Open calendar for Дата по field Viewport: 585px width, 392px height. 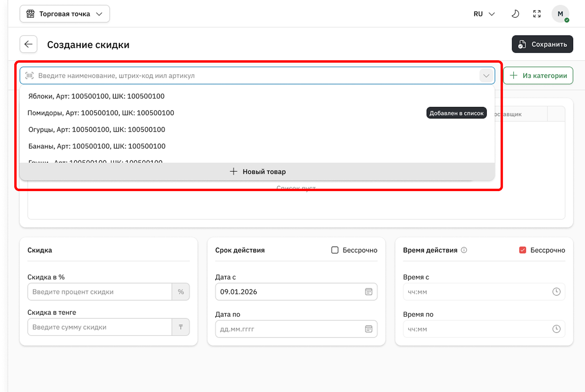[369, 329]
